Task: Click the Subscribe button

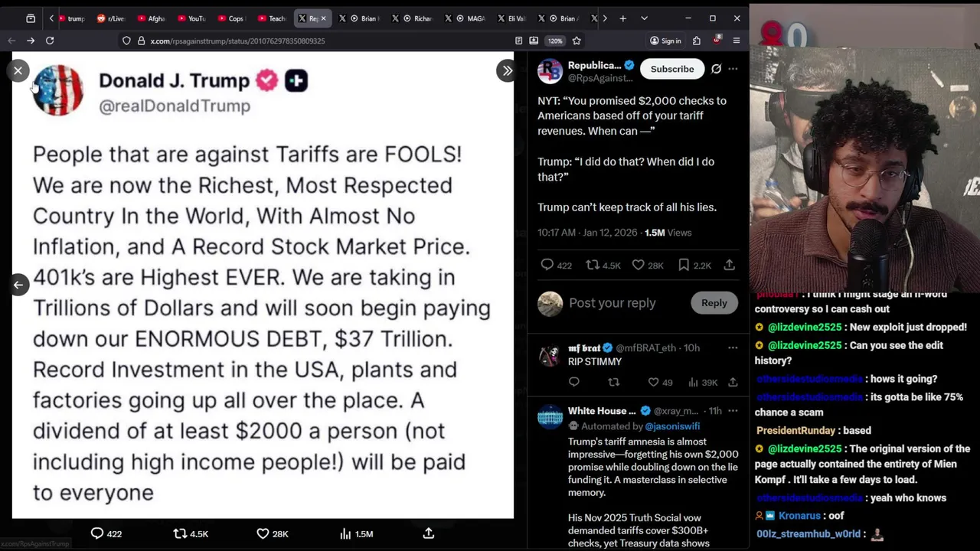Action: (x=672, y=69)
